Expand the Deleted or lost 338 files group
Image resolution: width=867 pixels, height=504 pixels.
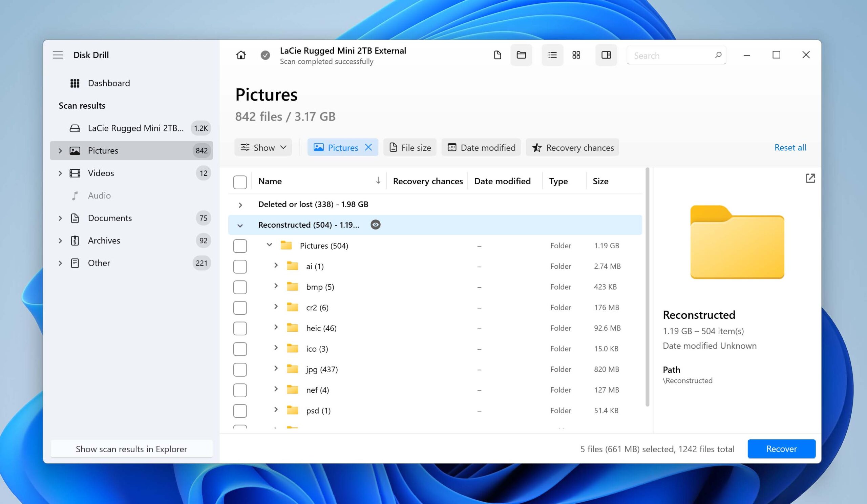240,204
